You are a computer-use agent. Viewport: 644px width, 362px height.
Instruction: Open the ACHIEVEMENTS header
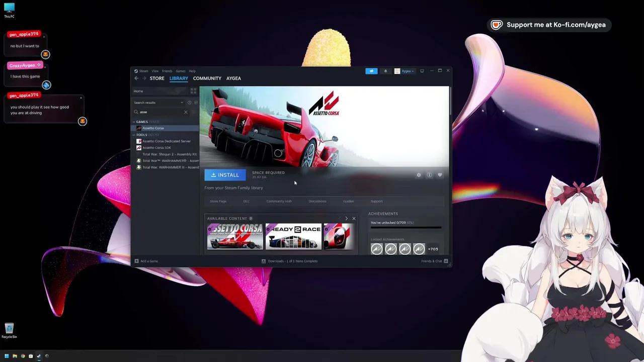pyautogui.click(x=383, y=214)
